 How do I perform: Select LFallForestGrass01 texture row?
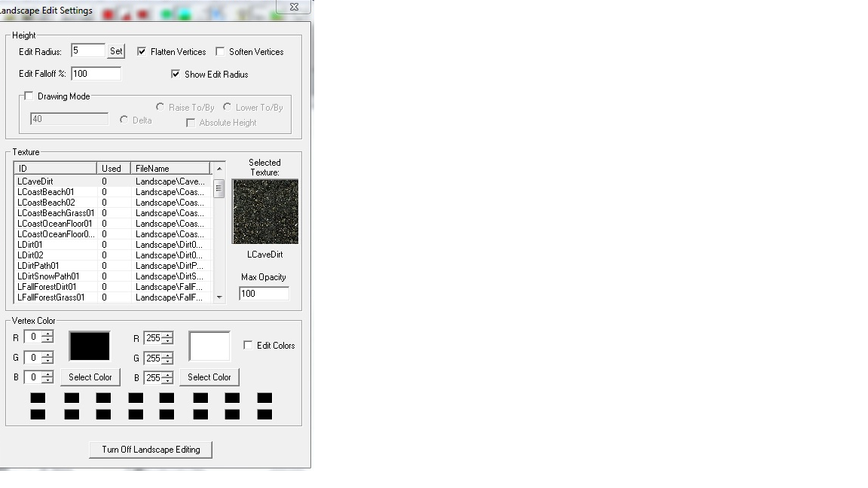pos(113,297)
